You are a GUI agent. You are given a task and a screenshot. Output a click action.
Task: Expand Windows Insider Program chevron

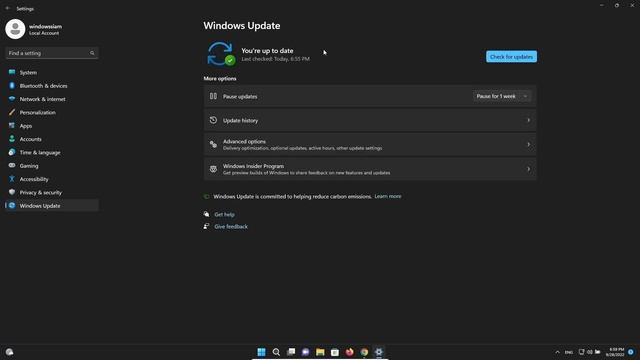point(528,169)
